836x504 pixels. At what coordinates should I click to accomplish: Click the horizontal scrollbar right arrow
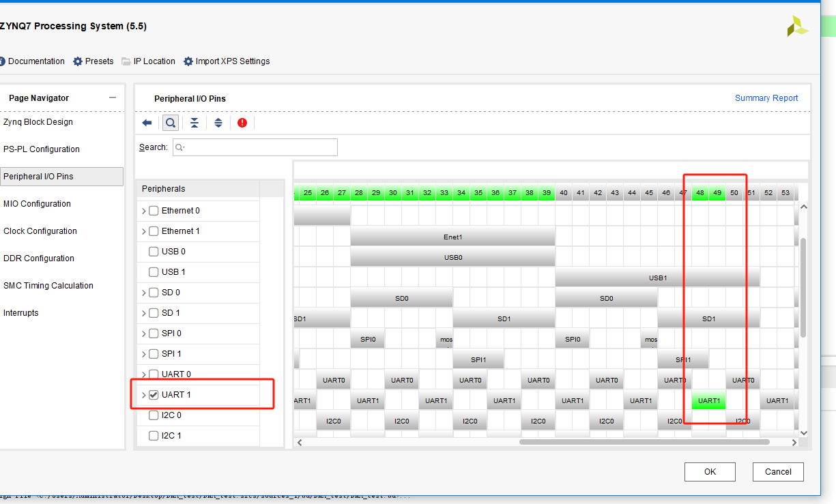[x=794, y=442]
